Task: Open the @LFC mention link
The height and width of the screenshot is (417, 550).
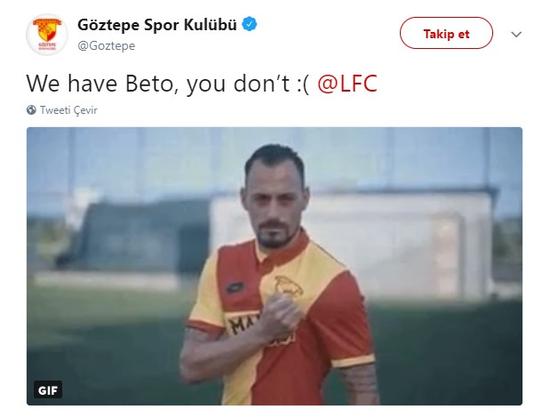Action: (347, 84)
